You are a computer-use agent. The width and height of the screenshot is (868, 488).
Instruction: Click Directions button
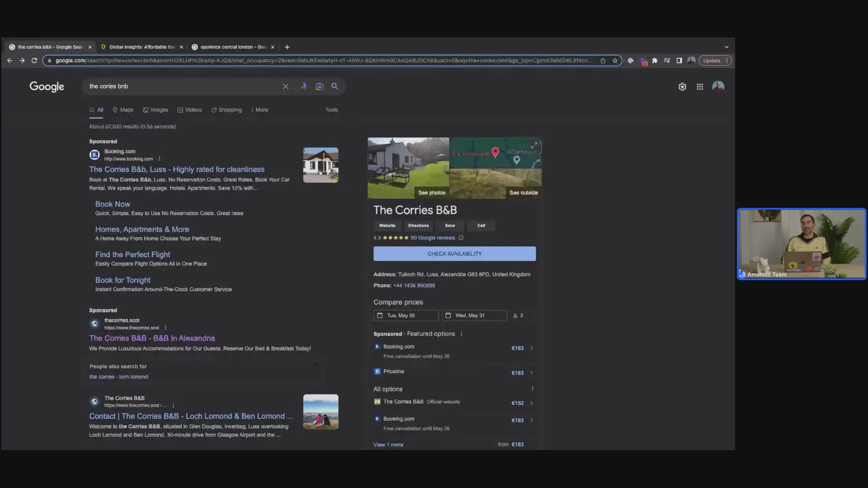pyautogui.click(x=418, y=225)
